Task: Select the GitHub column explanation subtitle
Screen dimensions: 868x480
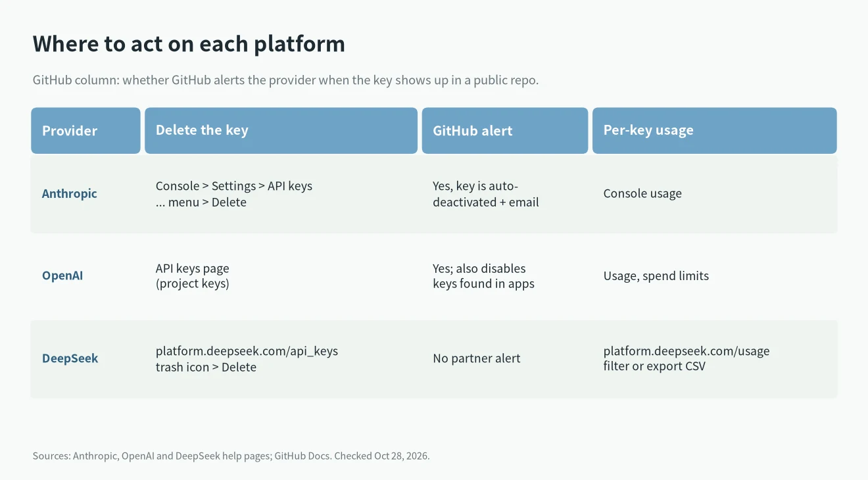Action: 285,80
